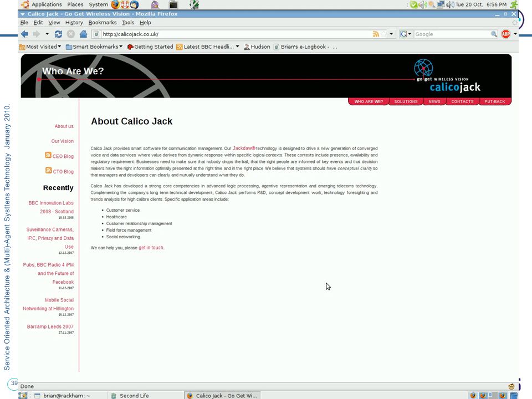Click the lifebuoy help icon in panel
532x399 pixels.
click(125, 4)
